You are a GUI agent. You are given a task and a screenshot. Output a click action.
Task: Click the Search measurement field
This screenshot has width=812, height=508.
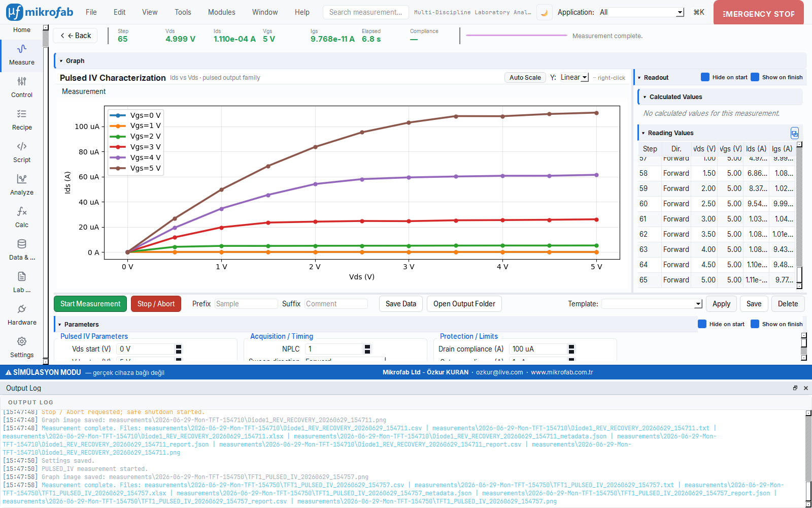point(366,12)
